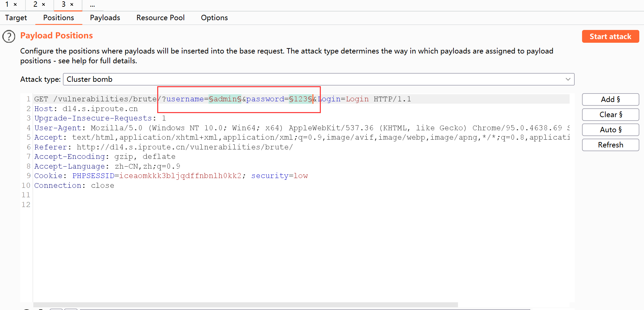Place cursor in the §admin§ payload position
The image size is (644, 310).
[x=225, y=99]
